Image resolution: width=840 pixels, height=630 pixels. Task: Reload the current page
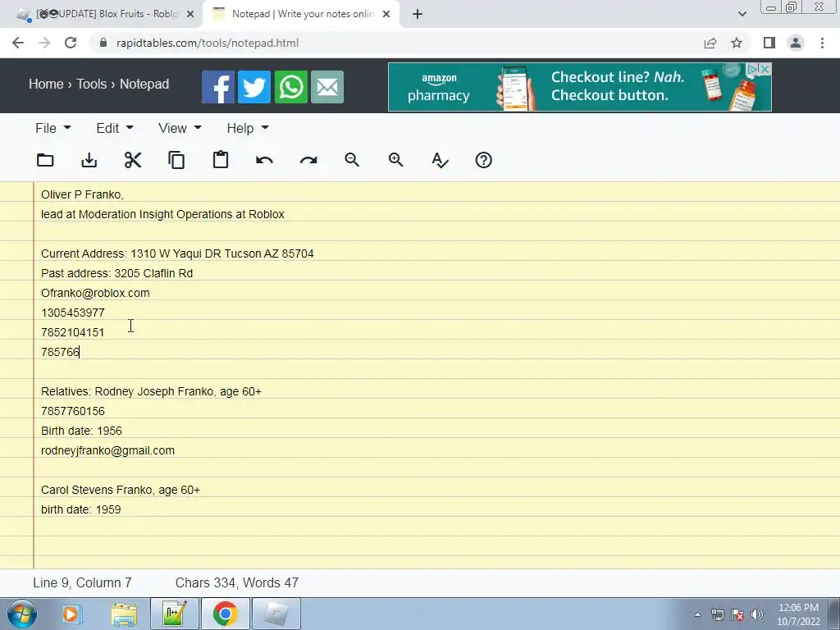(71, 43)
